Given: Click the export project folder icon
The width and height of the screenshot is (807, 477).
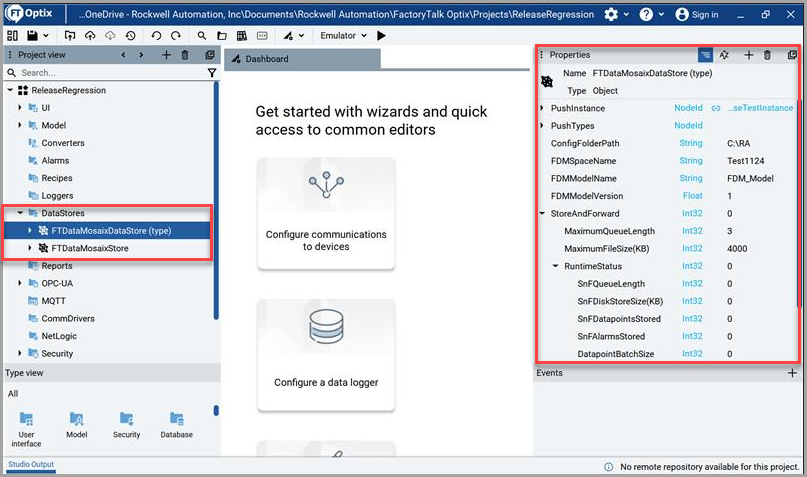Looking at the screenshot, I should pos(69,36).
